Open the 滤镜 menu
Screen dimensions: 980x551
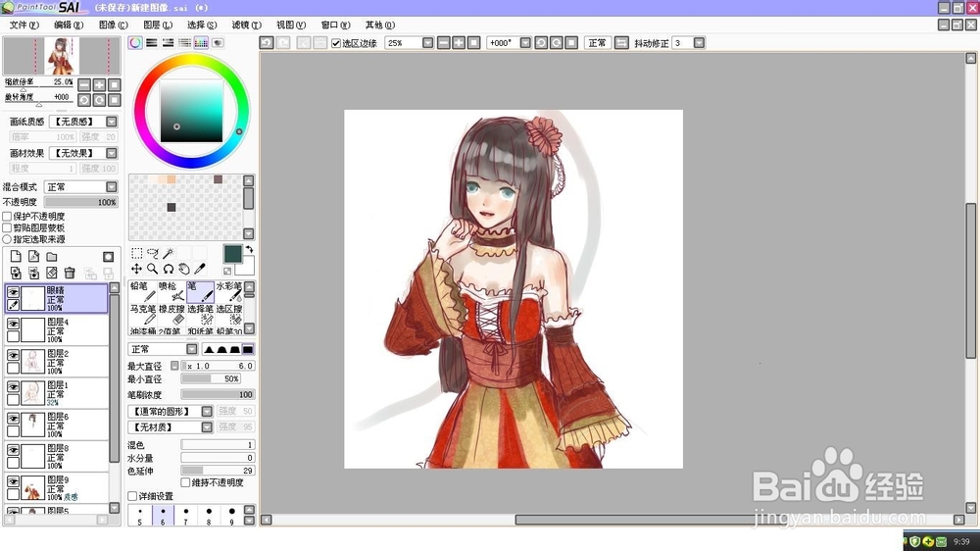coord(246,25)
